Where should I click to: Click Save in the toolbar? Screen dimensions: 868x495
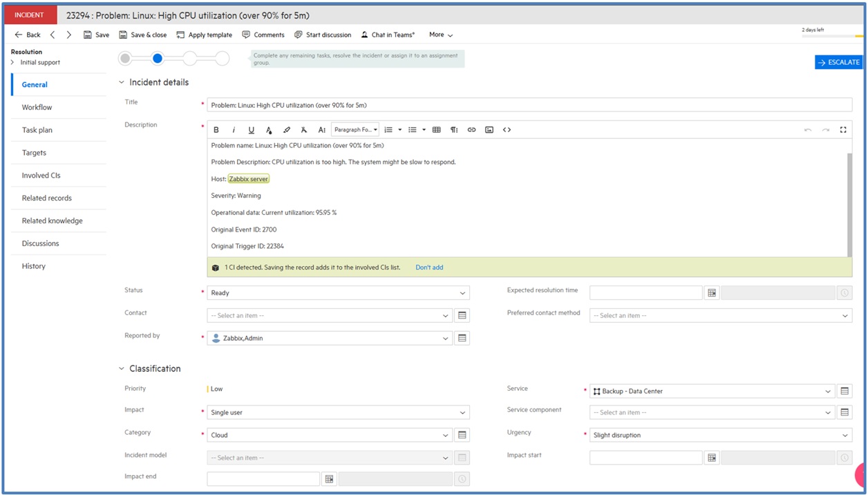pos(96,35)
